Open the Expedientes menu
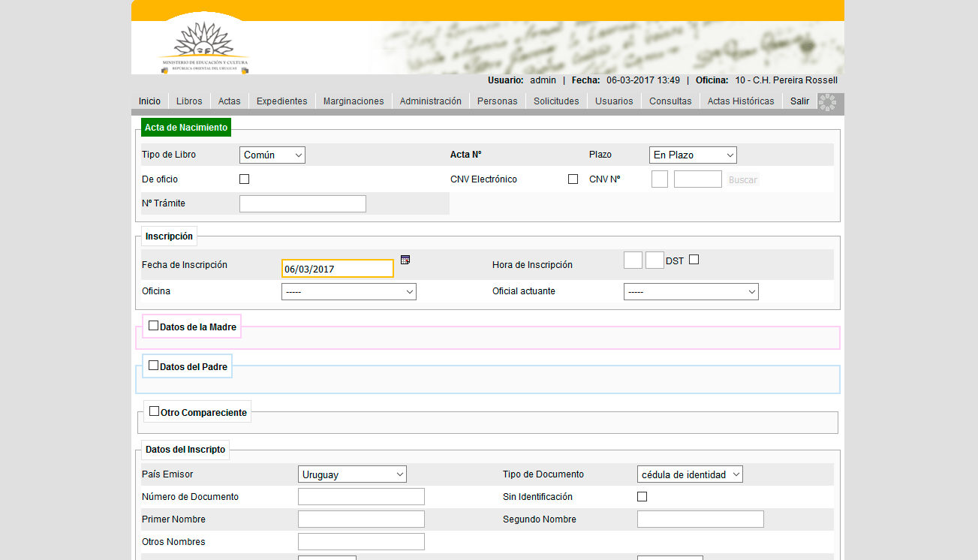The width and height of the screenshot is (978, 560). (x=281, y=101)
